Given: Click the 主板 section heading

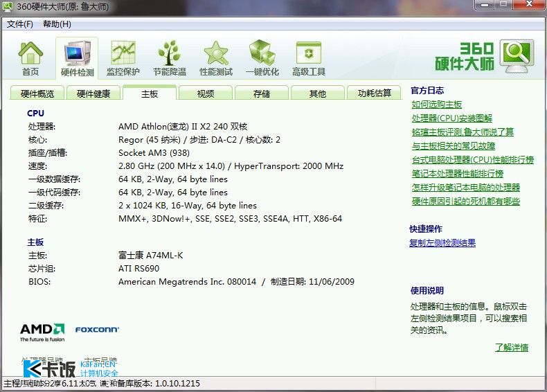Looking at the screenshot, I should click(x=35, y=242).
